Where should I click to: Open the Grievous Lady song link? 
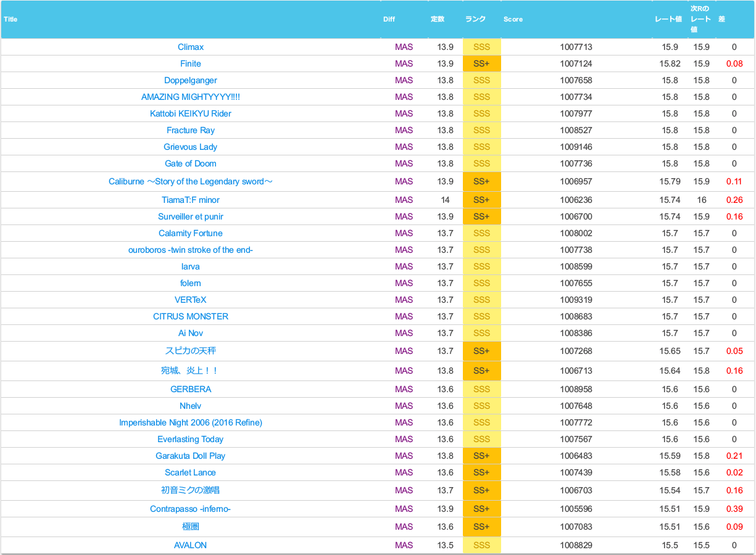click(x=191, y=147)
